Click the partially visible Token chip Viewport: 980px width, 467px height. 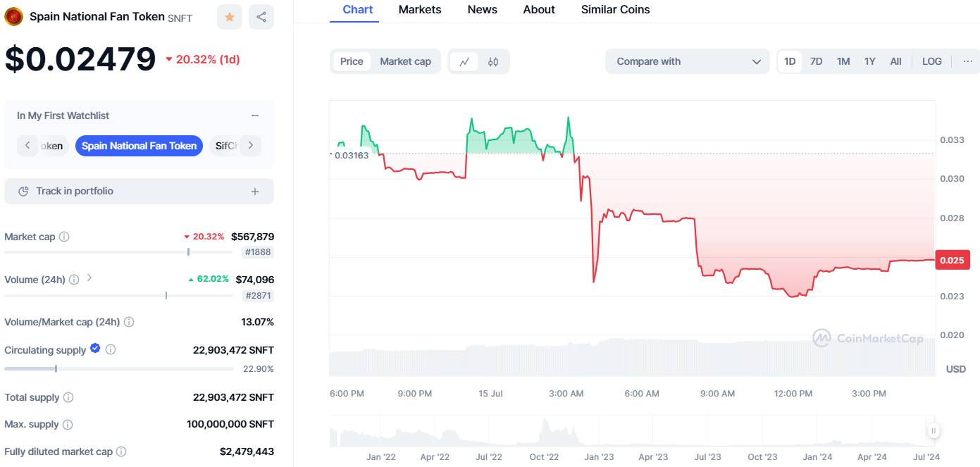click(54, 146)
